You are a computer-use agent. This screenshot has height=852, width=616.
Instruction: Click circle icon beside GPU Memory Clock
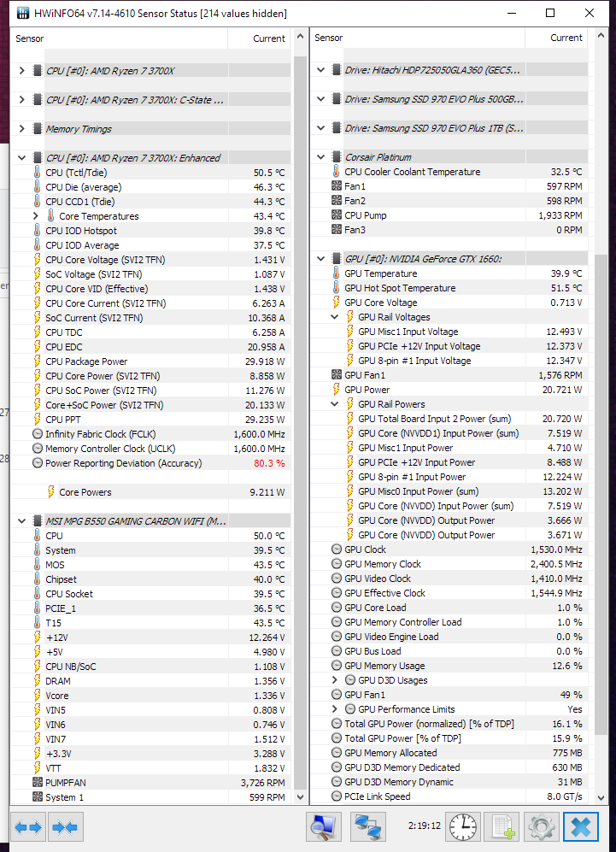tap(337, 564)
